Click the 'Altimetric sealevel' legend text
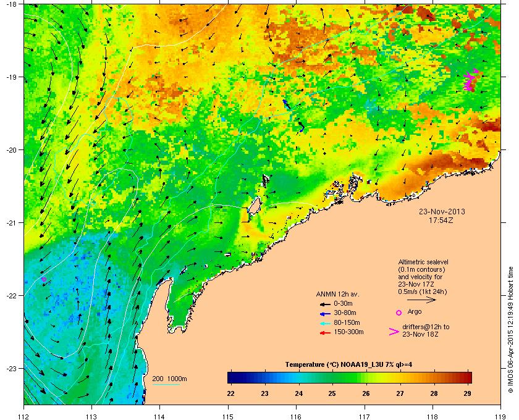The height and width of the screenshot is (420, 519). coord(423,262)
